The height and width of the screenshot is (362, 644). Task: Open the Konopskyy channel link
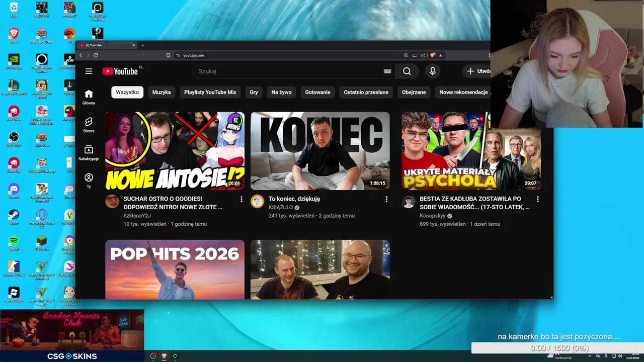coord(433,216)
